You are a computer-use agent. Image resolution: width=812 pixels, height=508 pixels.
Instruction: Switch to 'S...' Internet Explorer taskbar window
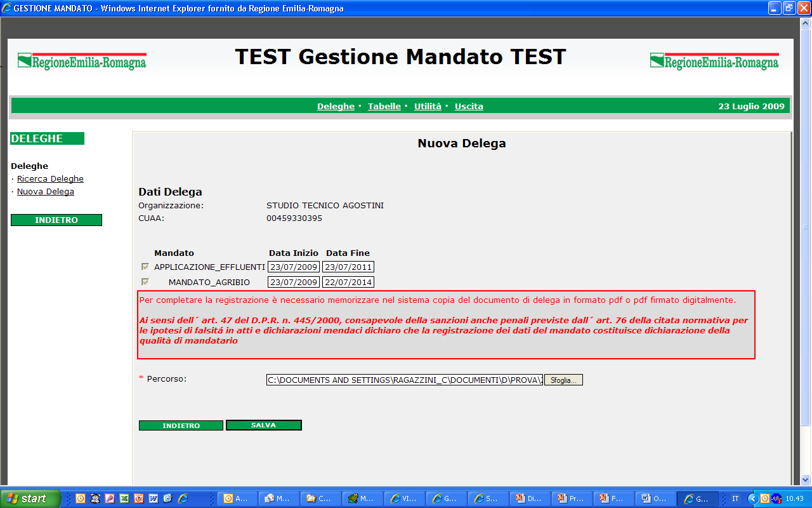click(x=489, y=498)
